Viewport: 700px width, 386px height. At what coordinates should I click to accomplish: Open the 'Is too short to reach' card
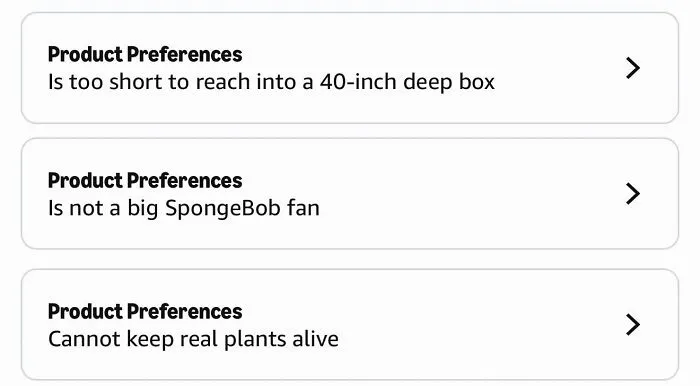click(x=350, y=68)
